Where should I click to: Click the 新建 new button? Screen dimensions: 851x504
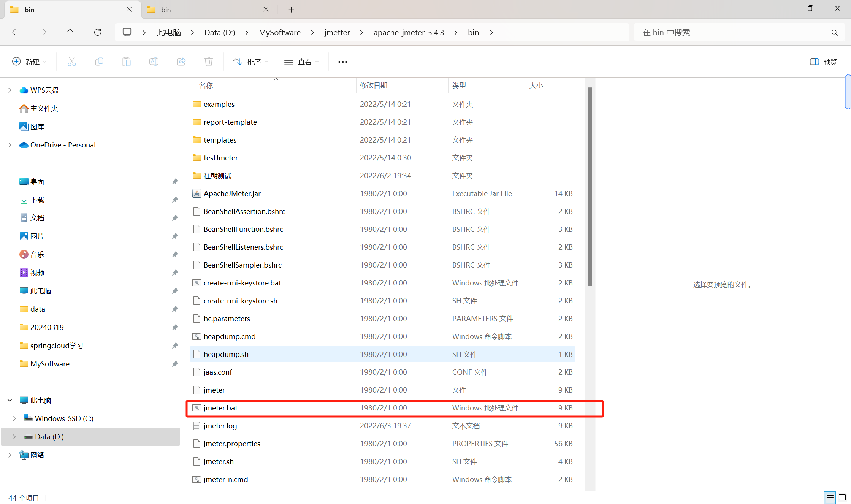[30, 62]
